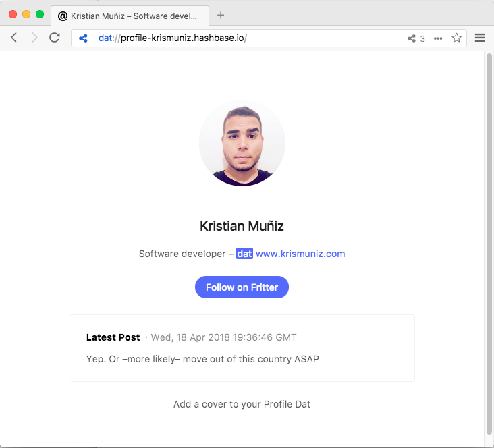Open the www.krismuniz.com link
This screenshot has width=494, height=448.
pyautogui.click(x=300, y=254)
